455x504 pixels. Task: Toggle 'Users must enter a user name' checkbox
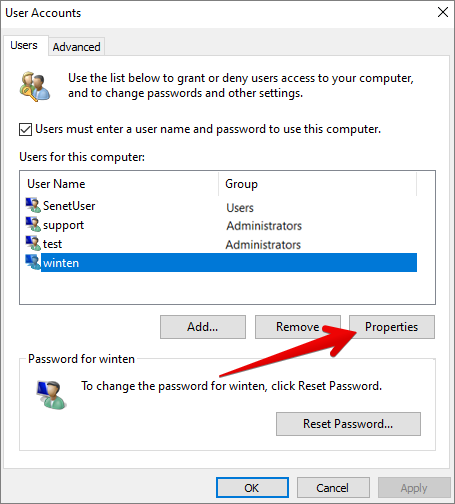pos(25,129)
